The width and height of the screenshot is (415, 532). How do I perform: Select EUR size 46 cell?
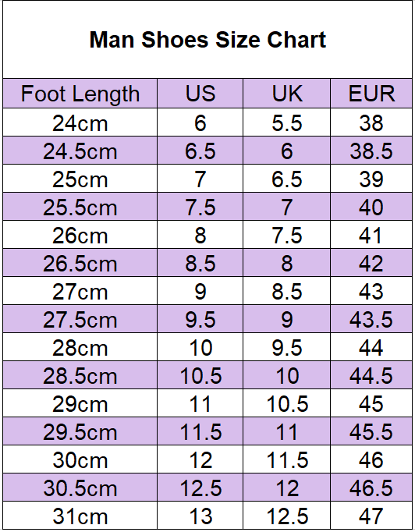click(x=371, y=460)
